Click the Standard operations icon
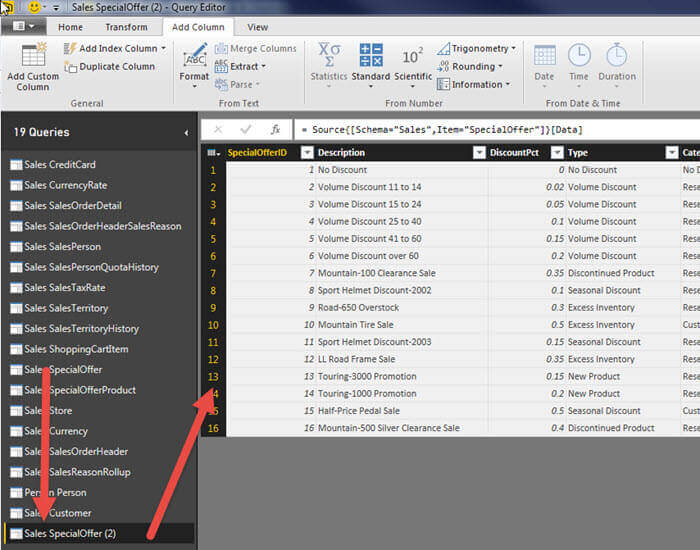 click(371, 55)
